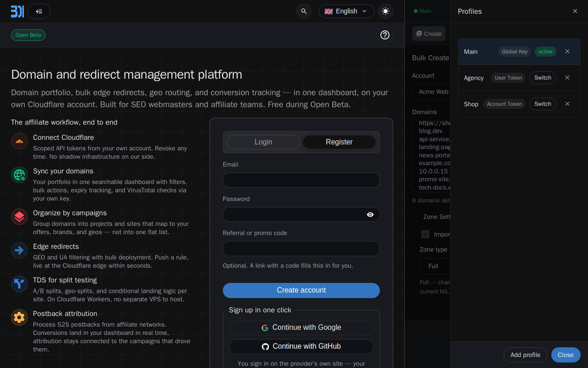Click the Add profile button
The height and width of the screenshot is (368, 588).
pyautogui.click(x=525, y=355)
